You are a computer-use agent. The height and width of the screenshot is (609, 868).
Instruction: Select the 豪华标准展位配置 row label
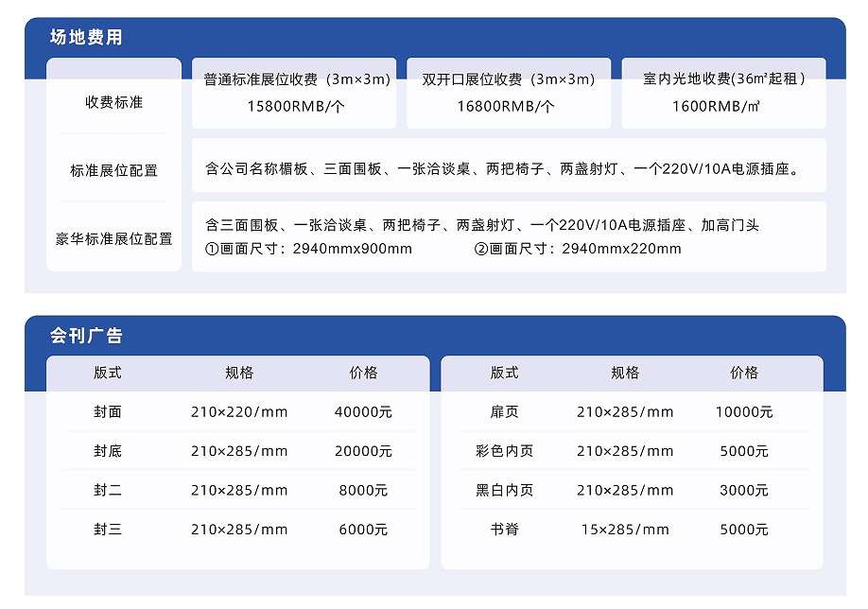pos(113,239)
